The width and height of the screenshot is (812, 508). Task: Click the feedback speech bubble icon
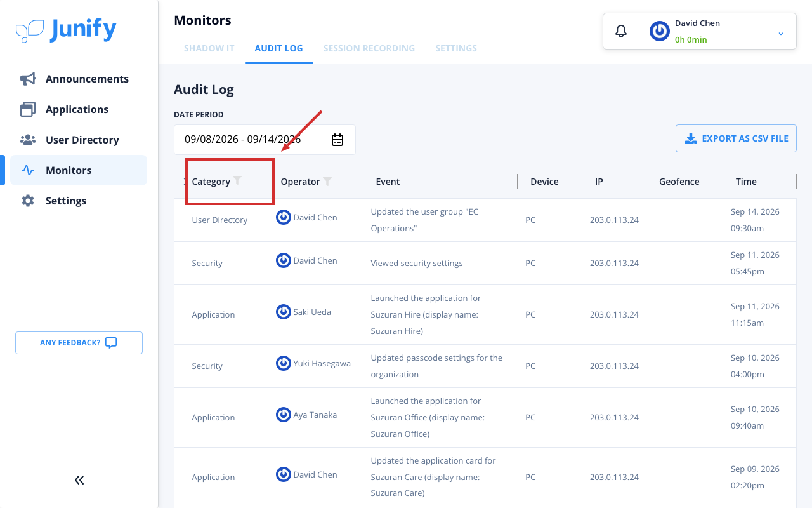pyautogui.click(x=111, y=343)
